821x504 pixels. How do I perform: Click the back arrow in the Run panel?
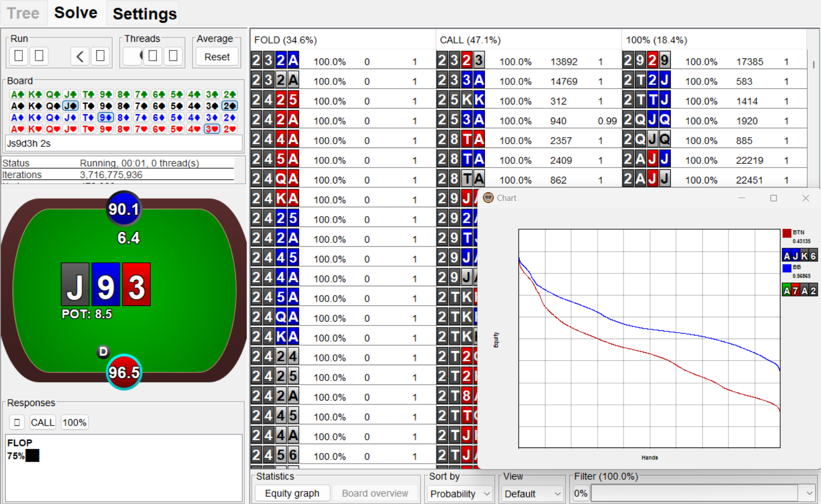click(x=79, y=56)
